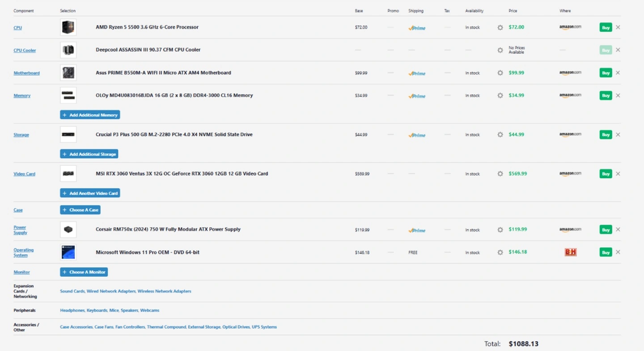Open the Storage component link
Viewport: 644px width, 351px height.
click(21, 135)
